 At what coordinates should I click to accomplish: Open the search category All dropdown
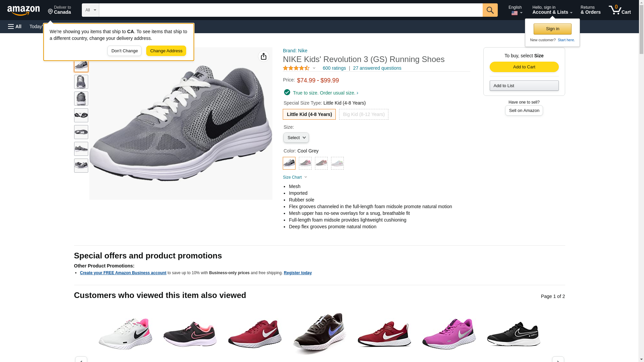[x=90, y=10]
